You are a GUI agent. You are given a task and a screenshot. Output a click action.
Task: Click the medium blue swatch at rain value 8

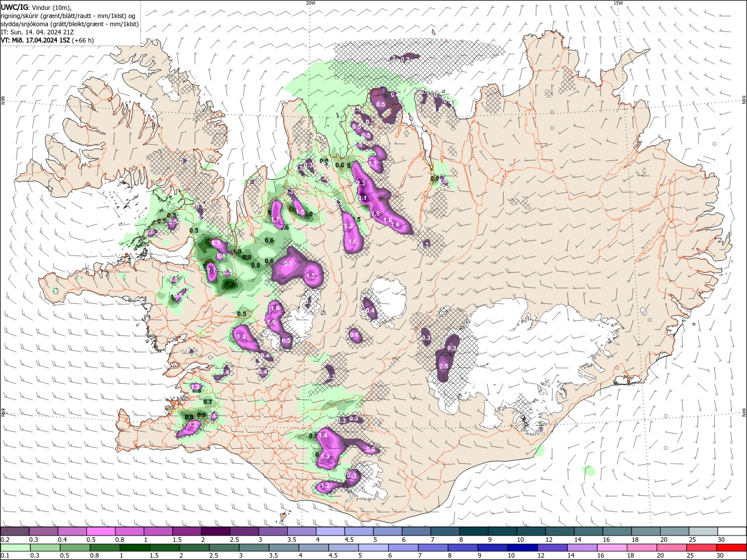coord(463,548)
